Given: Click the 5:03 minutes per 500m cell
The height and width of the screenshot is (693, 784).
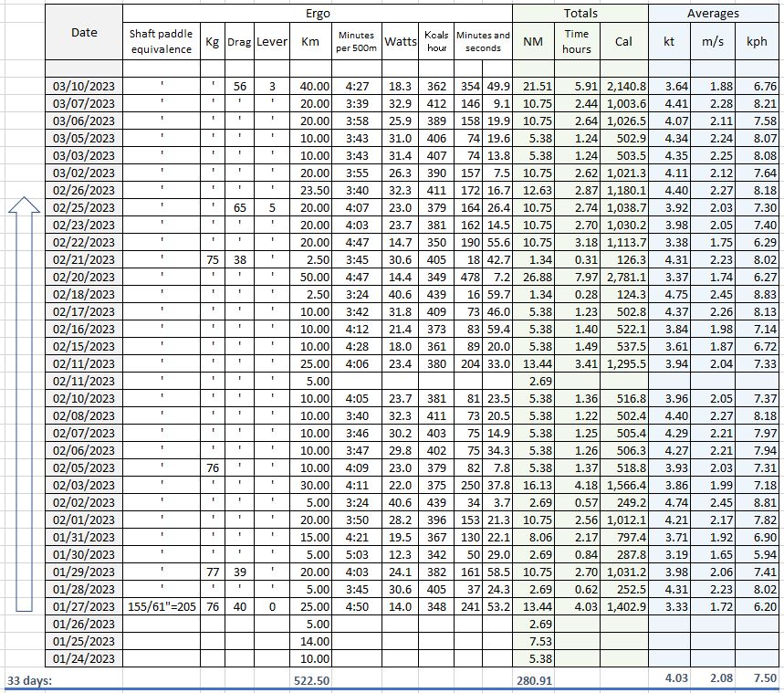Looking at the screenshot, I should coord(357,554).
